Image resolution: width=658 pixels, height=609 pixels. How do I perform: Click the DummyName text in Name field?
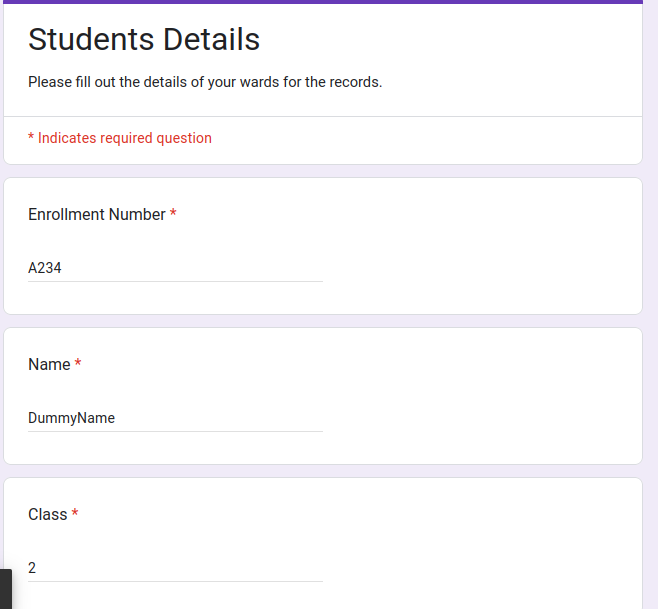(71, 418)
